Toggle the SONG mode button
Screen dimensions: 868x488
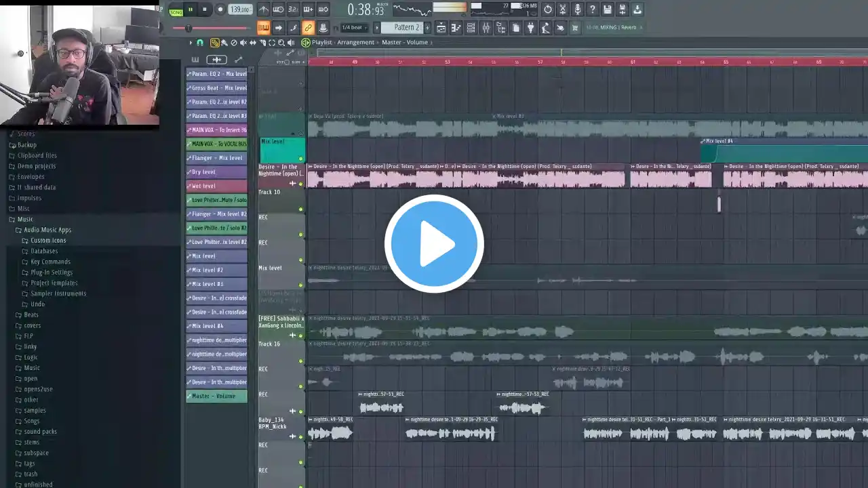pyautogui.click(x=176, y=12)
